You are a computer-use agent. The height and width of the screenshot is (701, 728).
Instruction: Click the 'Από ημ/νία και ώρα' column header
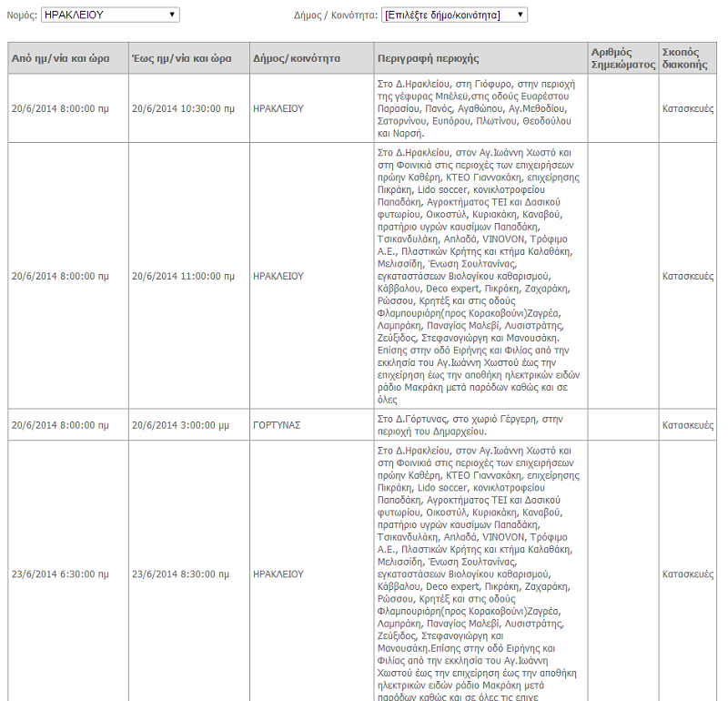(x=60, y=58)
